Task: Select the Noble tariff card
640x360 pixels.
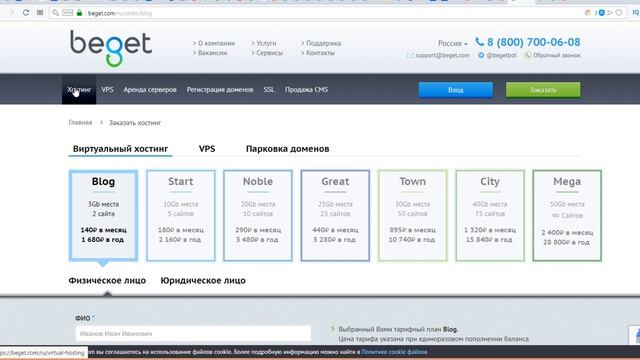Action: click(x=258, y=216)
